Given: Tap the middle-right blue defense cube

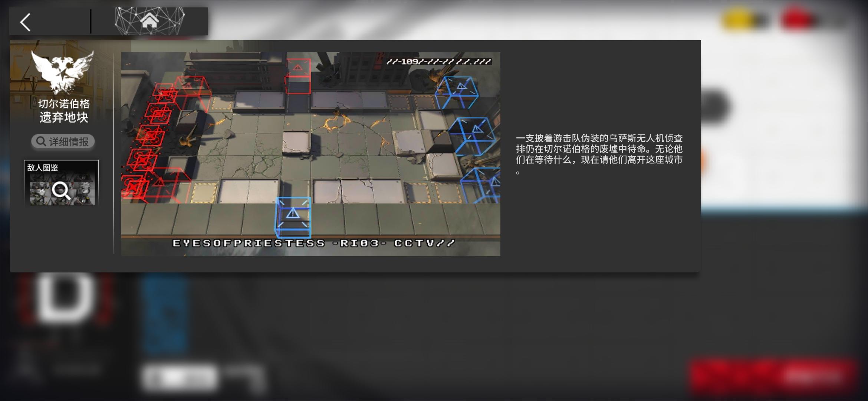Looking at the screenshot, I should 472,137.
